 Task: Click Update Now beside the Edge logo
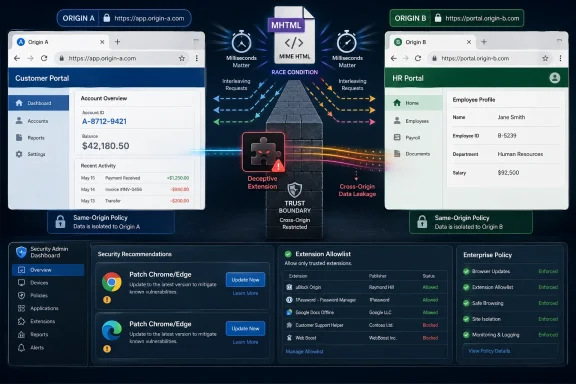tap(245, 329)
